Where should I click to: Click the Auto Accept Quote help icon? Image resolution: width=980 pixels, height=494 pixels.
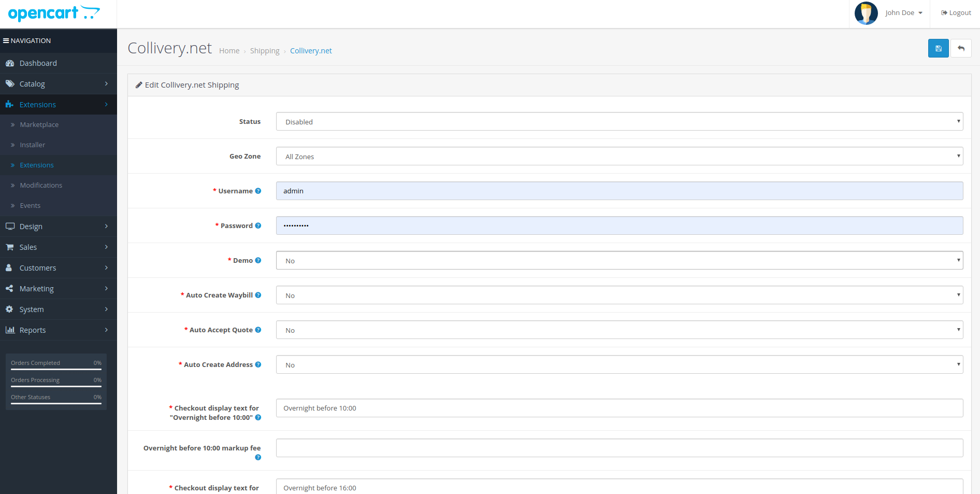(258, 330)
